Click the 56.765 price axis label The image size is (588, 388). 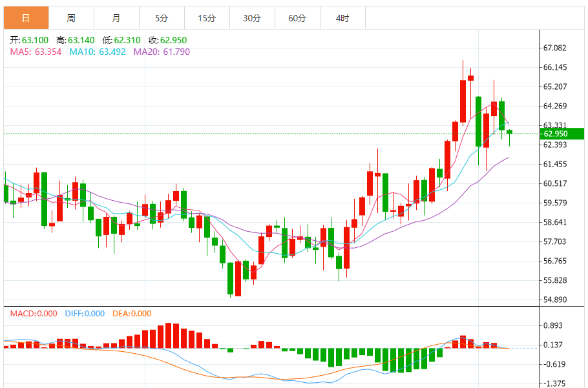555,261
